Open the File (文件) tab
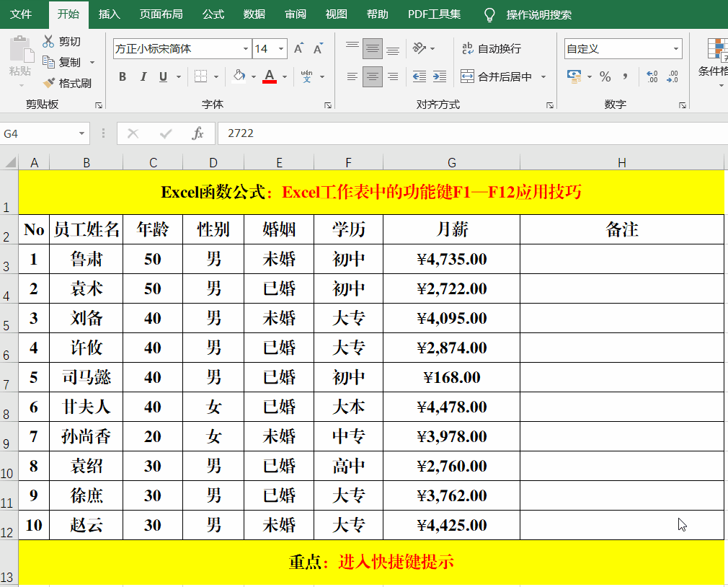This screenshot has height=587, width=728. tap(21, 14)
